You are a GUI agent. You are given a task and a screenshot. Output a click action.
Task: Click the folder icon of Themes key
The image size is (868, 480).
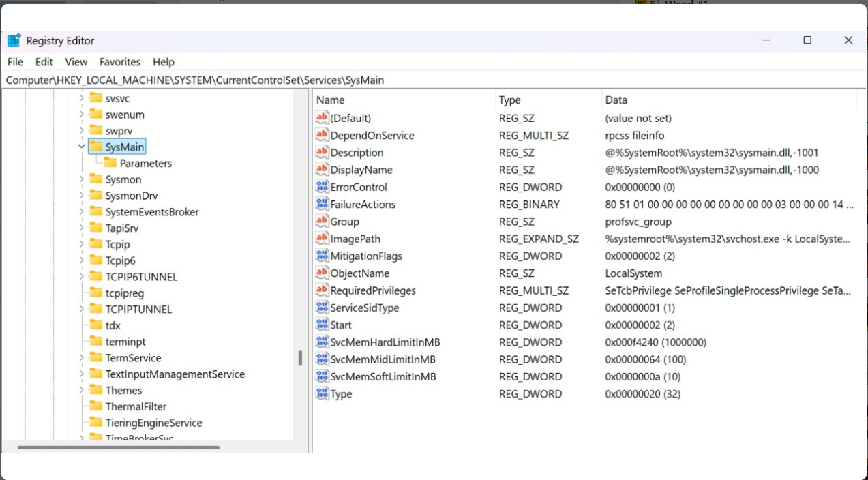tap(95, 390)
